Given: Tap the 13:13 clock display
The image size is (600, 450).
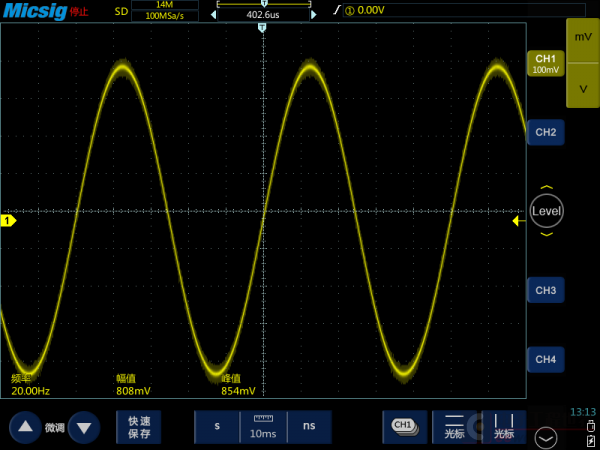Looking at the screenshot, I should point(583,412).
